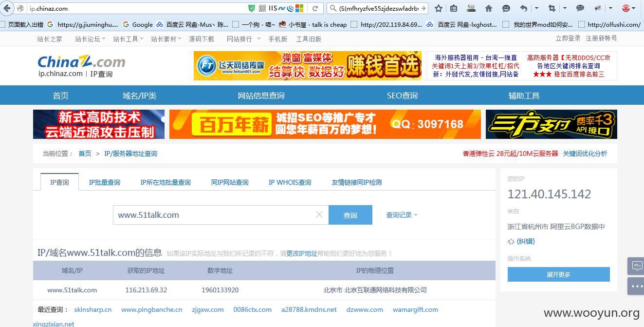
Task: Expand the bug extension dropdown arrow
Action: click(610, 8)
